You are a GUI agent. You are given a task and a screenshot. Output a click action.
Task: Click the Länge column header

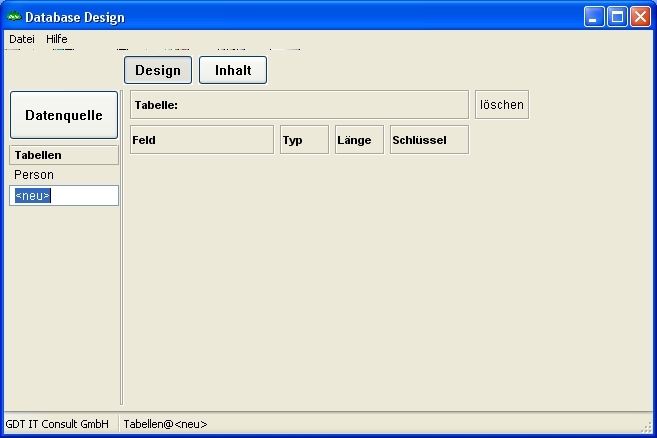tap(359, 140)
